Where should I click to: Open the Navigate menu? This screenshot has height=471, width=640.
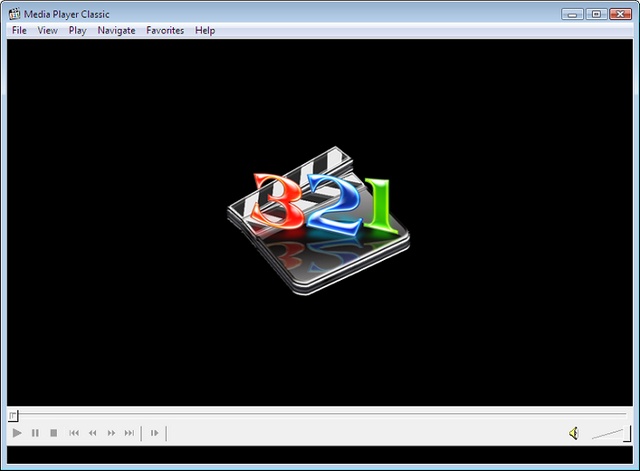pyautogui.click(x=116, y=31)
